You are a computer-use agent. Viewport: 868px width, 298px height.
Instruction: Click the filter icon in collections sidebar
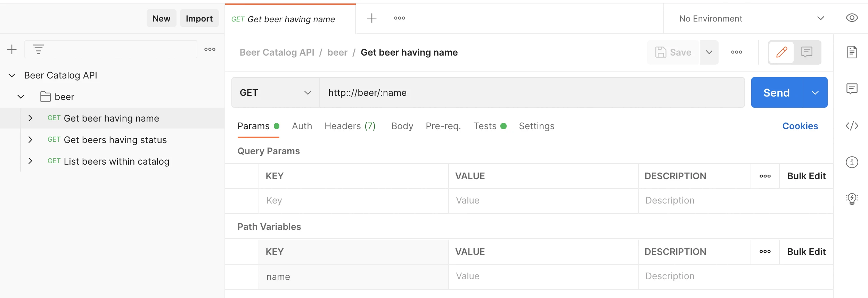[x=39, y=49]
